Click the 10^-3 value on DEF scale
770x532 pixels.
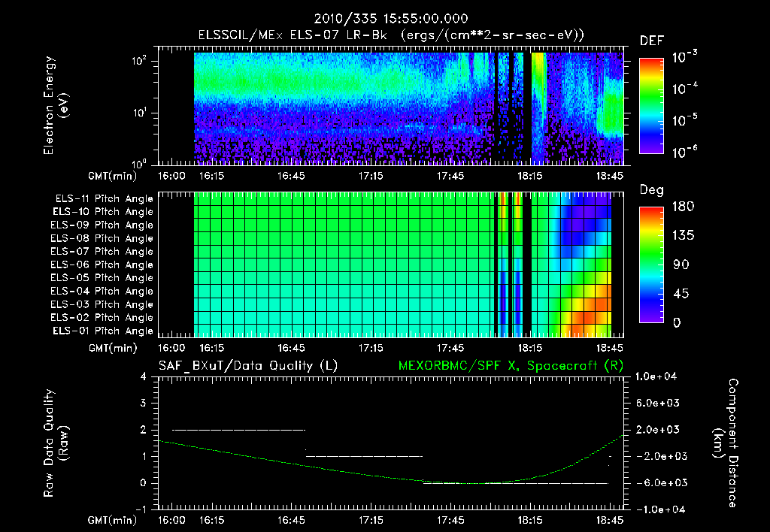(x=684, y=56)
